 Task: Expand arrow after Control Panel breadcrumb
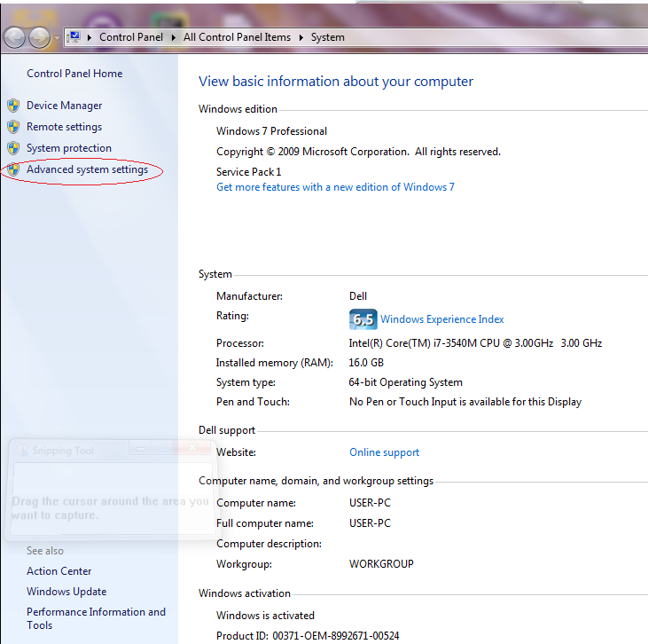174,37
